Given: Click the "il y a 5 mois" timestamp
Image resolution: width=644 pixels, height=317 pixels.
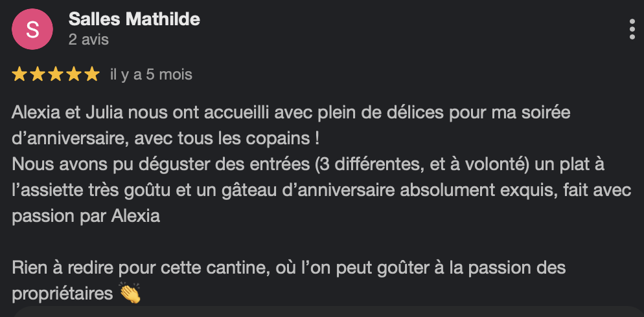Looking at the screenshot, I should click(x=152, y=75).
